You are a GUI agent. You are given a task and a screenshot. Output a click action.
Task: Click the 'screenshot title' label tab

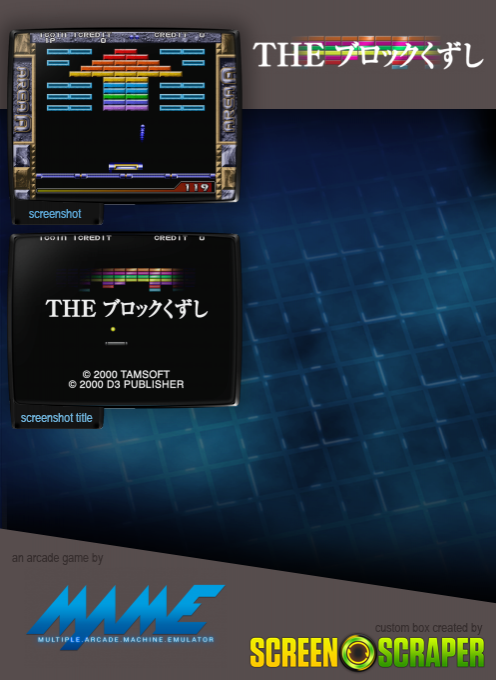click(x=56, y=418)
